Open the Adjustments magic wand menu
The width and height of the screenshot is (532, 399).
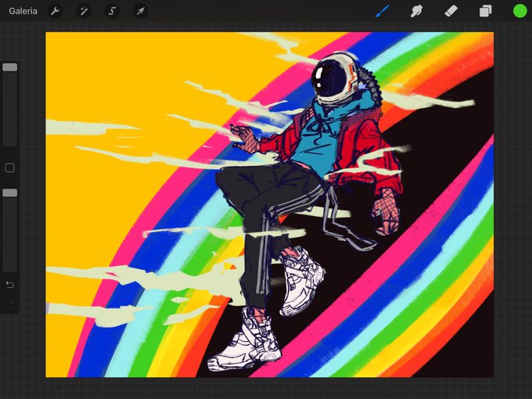click(x=84, y=11)
